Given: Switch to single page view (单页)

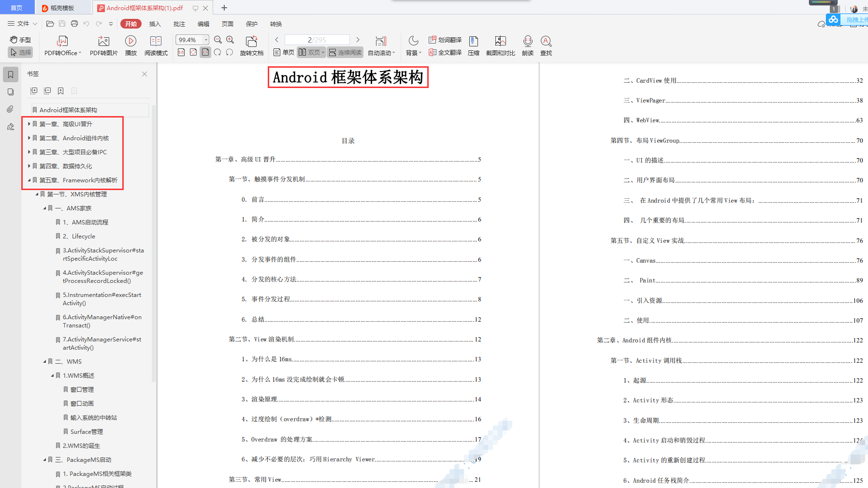Looking at the screenshot, I should pyautogui.click(x=284, y=52).
